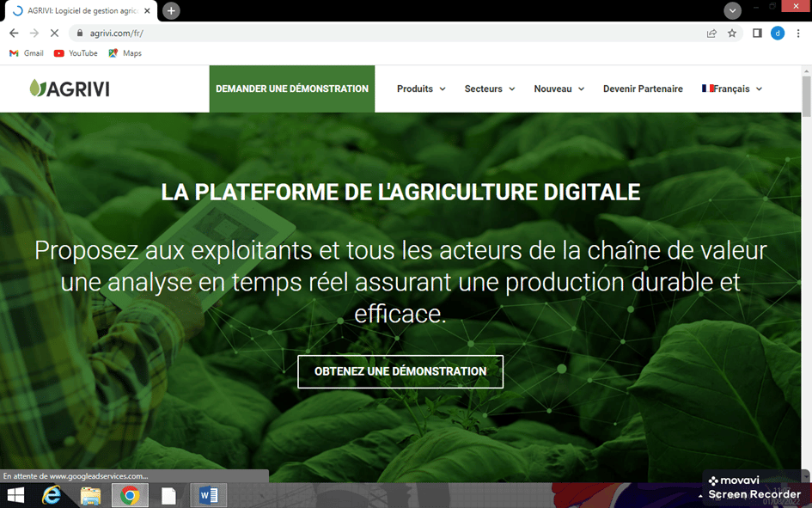Click the AGRIVI logo in header

pos(70,89)
